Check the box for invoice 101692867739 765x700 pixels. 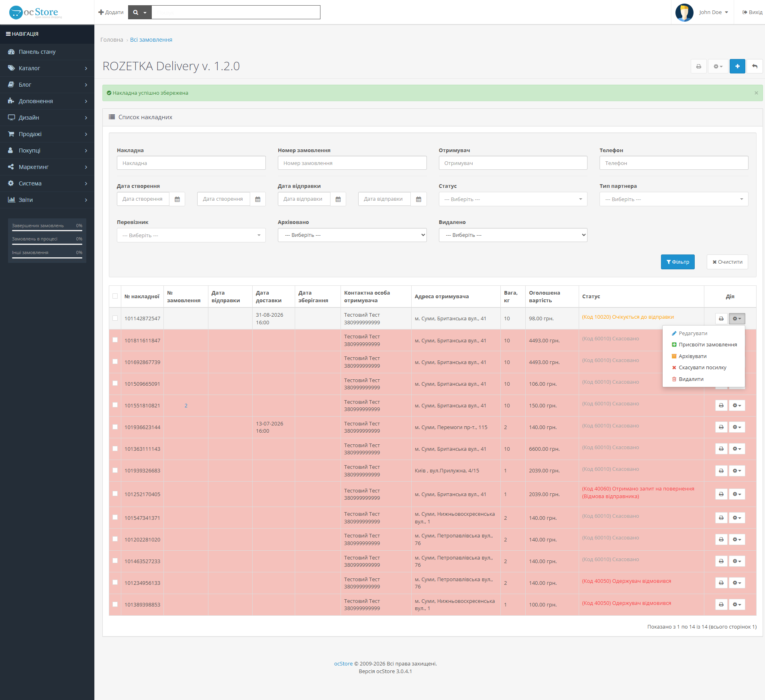[115, 362]
